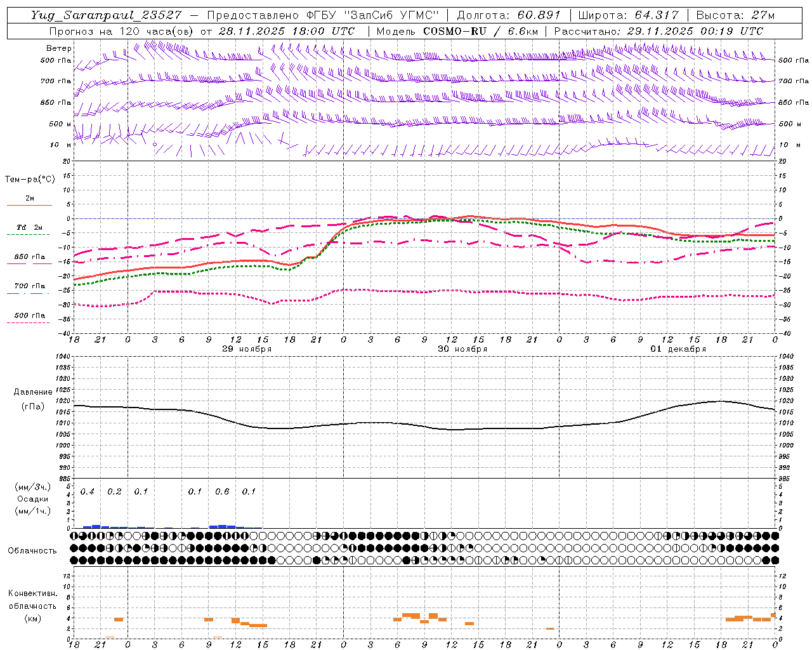Click the Широта: 64.317 header value
This screenshot has width=812, height=650.
[629, 15]
